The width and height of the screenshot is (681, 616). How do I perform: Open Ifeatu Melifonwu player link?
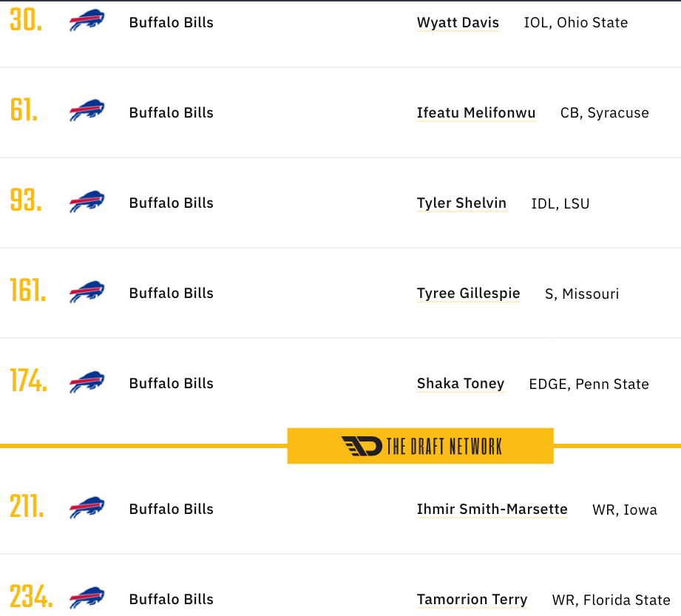pos(476,113)
